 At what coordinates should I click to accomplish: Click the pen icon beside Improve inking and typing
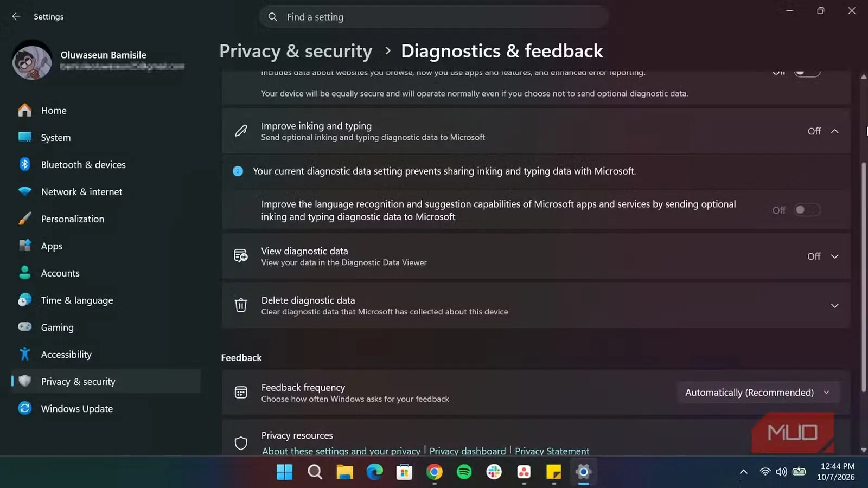pyautogui.click(x=241, y=131)
